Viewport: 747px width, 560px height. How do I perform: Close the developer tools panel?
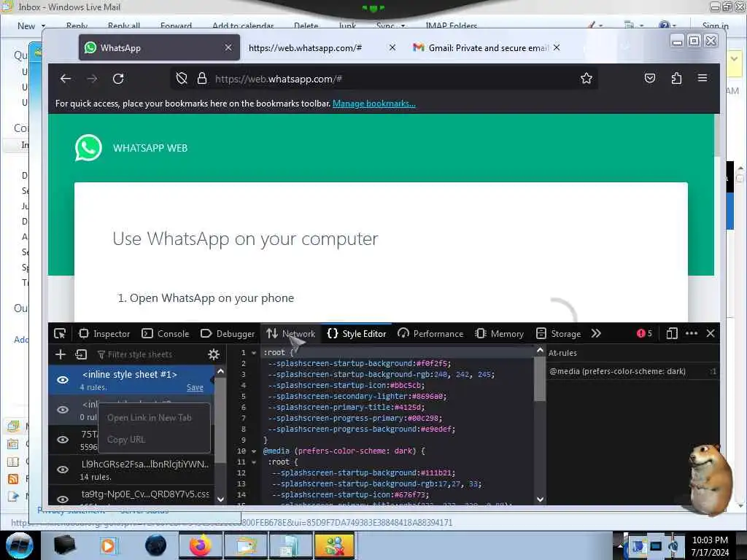(x=711, y=333)
